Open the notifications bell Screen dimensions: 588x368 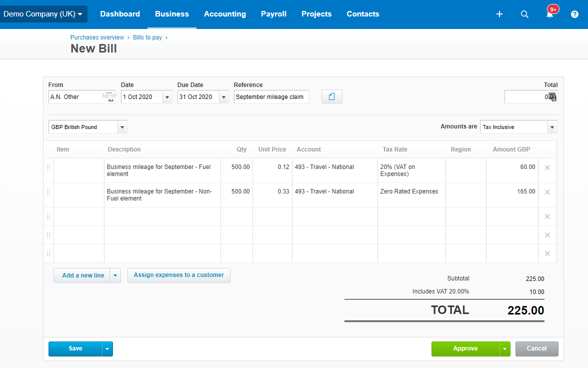pyautogui.click(x=549, y=14)
